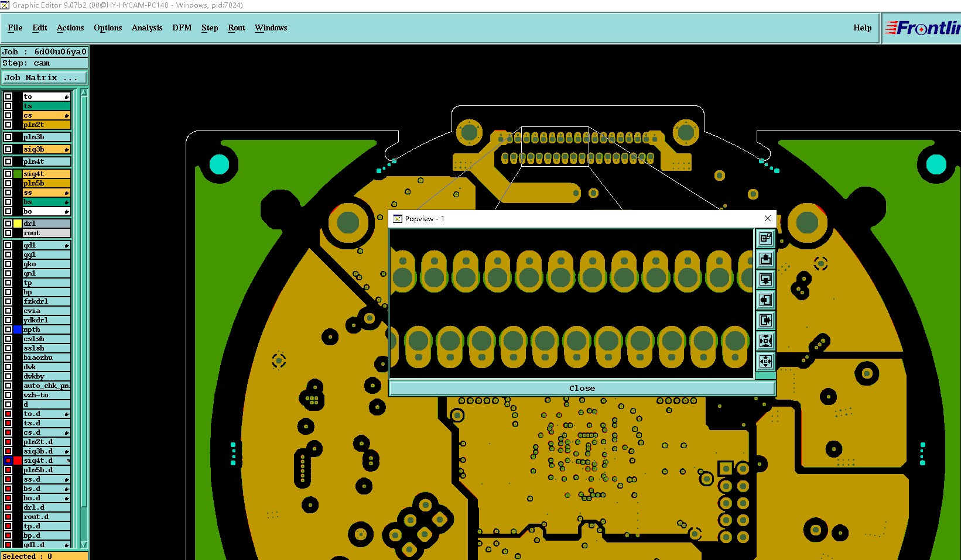Image resolution: width=961 pixels, height=560 pixels.
Task: Pan the Popview left with the left-arrow icon
Action: (x=765, y=300)
